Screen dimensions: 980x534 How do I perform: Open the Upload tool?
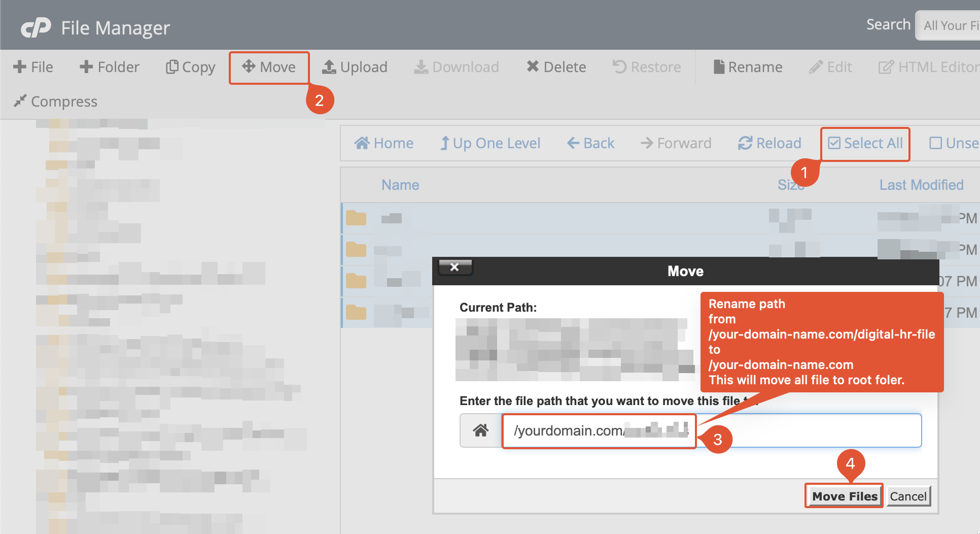coord(355,67)
